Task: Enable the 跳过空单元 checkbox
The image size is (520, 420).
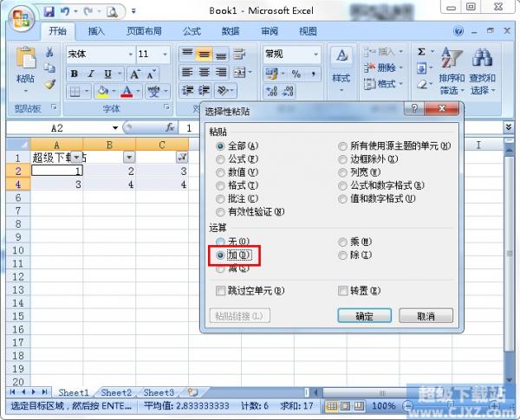Action: pyautogui.click(x=220, y=291)
